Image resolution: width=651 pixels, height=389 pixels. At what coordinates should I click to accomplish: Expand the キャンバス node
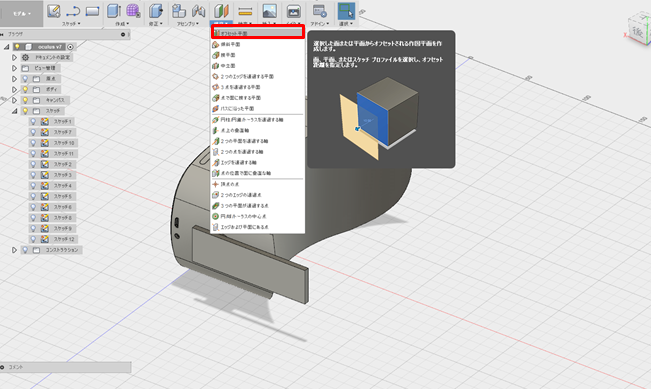tap(14, 100)
